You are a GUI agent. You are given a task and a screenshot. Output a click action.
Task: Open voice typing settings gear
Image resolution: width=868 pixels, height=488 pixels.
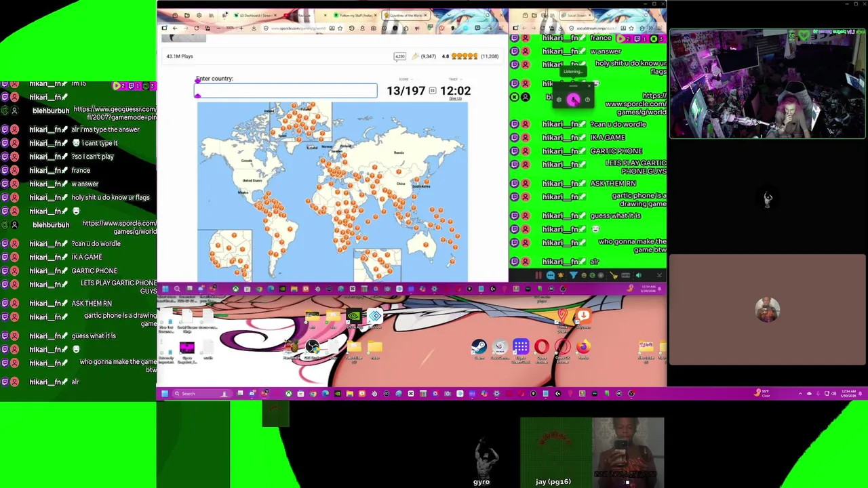(559, 100)
